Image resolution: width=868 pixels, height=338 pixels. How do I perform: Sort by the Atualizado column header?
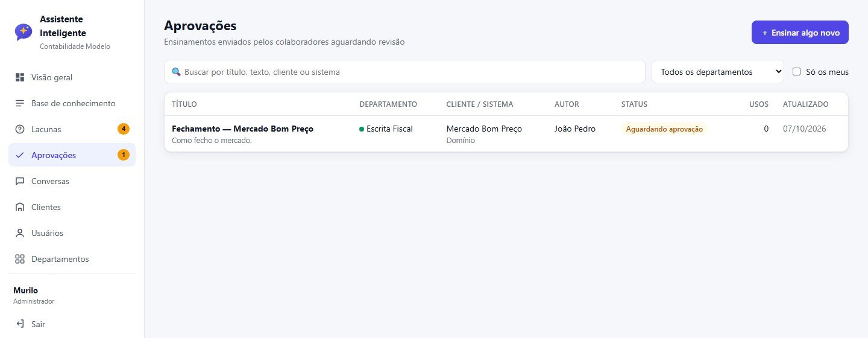click(x=805, y=104)
